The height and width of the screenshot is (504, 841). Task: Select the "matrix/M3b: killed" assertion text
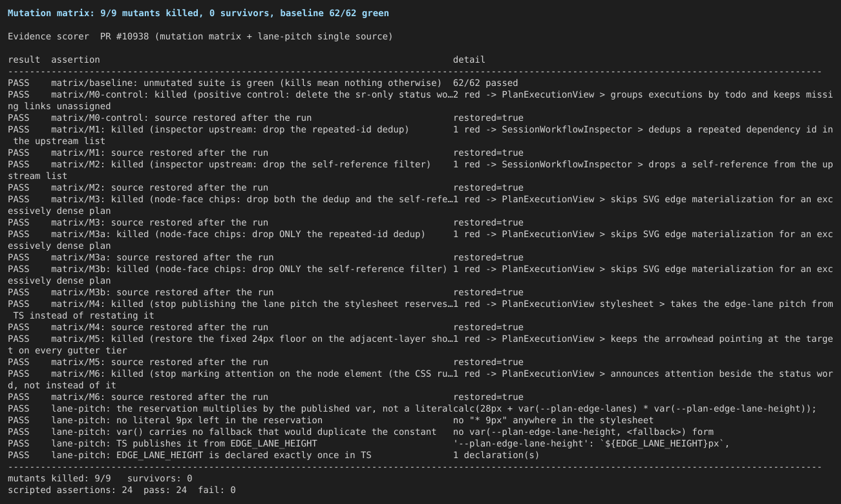click(249, 269)
